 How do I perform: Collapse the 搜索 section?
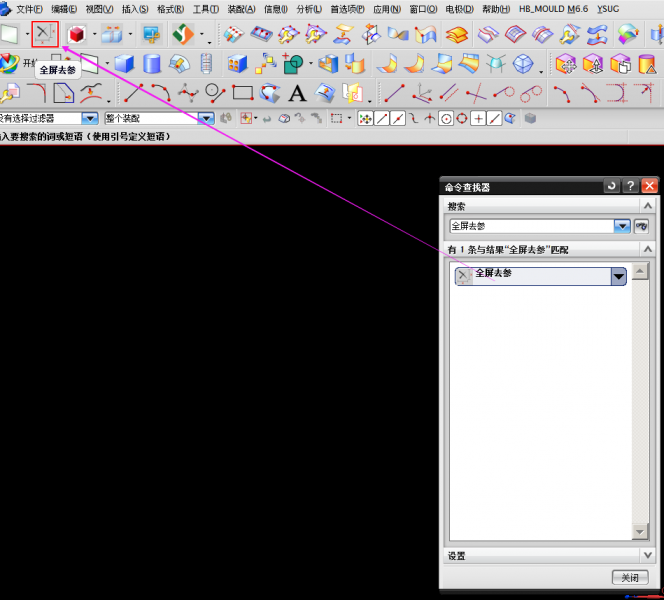point(647,206)
